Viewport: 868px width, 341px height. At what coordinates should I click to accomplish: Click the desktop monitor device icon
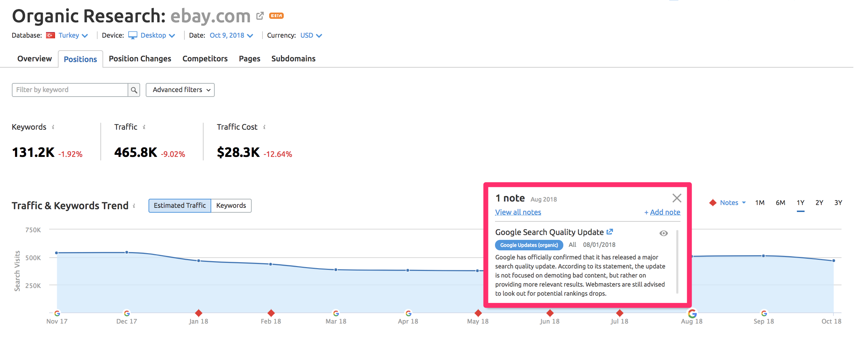coord(133,35)
